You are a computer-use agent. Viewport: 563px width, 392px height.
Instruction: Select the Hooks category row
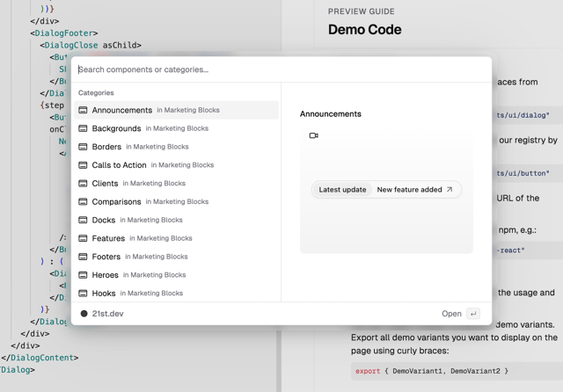[x=176, y=293]
